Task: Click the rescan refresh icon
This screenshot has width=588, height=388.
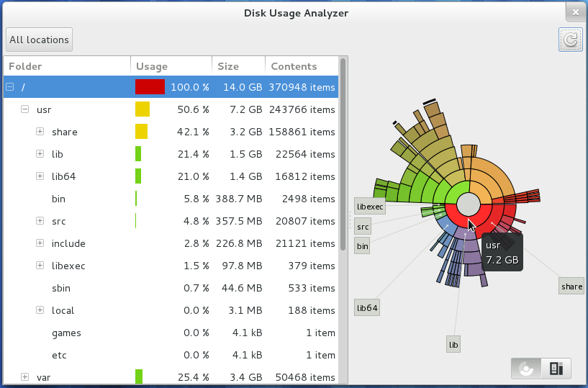Action: [571, 40]
